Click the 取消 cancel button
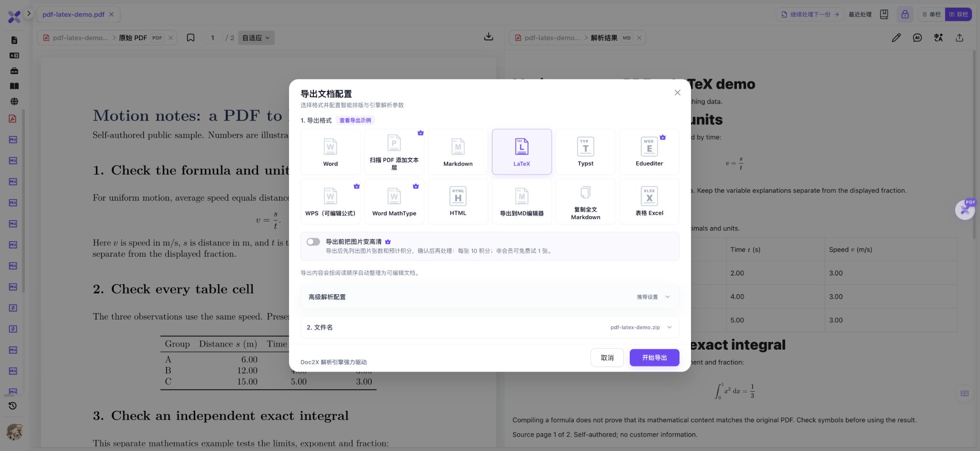Image resolution: width=980 pixels, height=451 pixels. point(607,358)
